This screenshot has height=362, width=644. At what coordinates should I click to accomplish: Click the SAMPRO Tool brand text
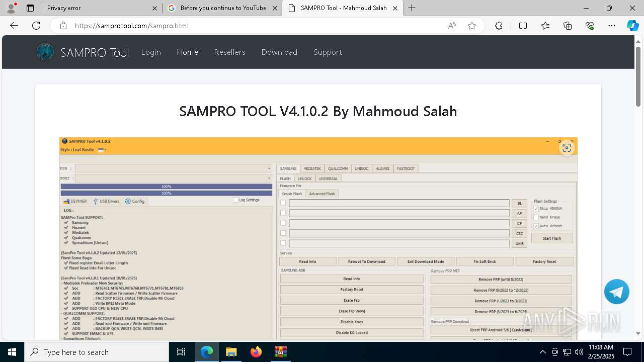95,52
